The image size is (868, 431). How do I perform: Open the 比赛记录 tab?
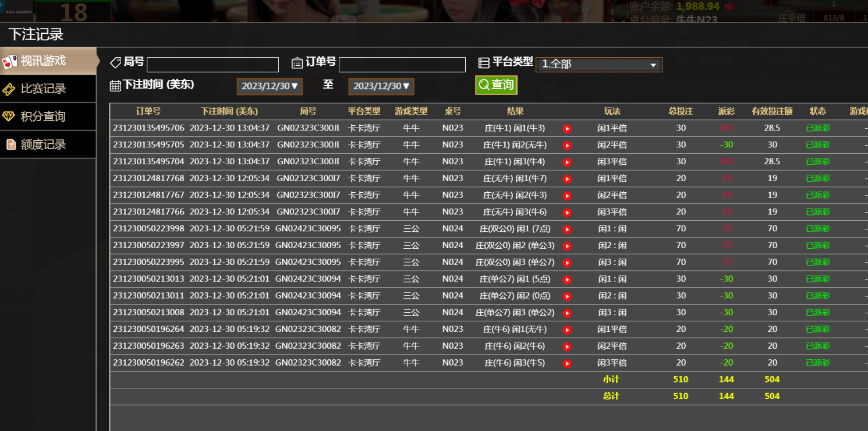coord(48,89)
